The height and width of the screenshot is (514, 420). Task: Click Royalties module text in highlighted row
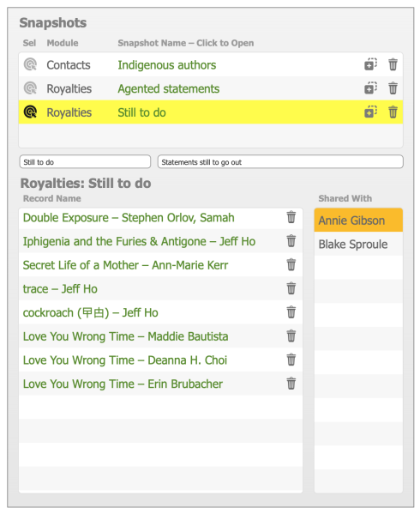[x=69, y=112]
